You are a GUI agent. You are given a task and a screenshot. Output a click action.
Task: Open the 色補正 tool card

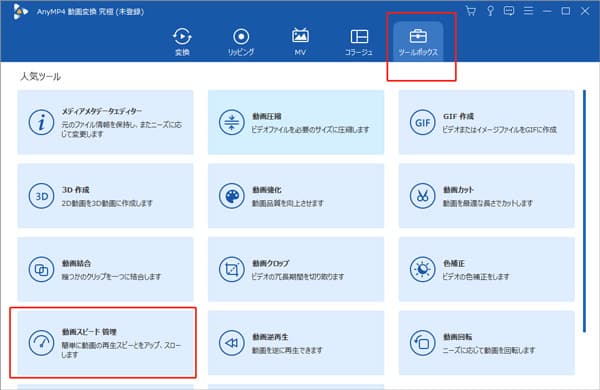[487, 269]
